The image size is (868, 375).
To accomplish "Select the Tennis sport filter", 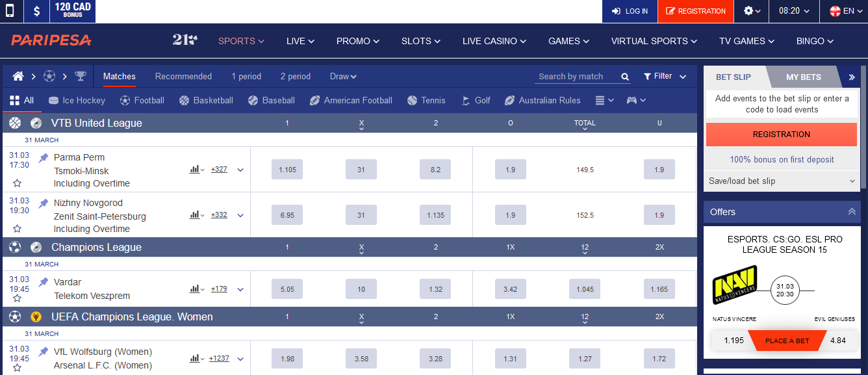I will click(x=426, y=100).
